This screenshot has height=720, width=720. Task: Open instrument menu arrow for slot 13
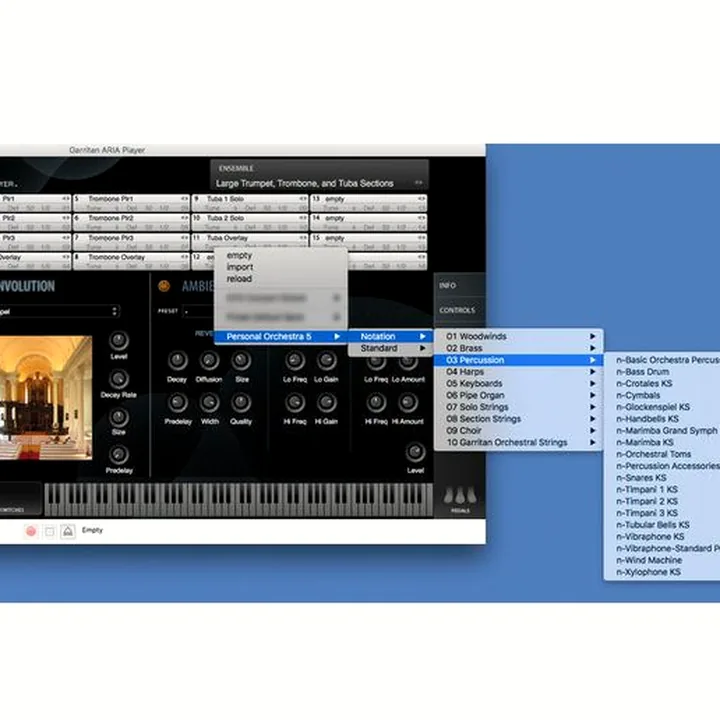(x=422, y=199)
